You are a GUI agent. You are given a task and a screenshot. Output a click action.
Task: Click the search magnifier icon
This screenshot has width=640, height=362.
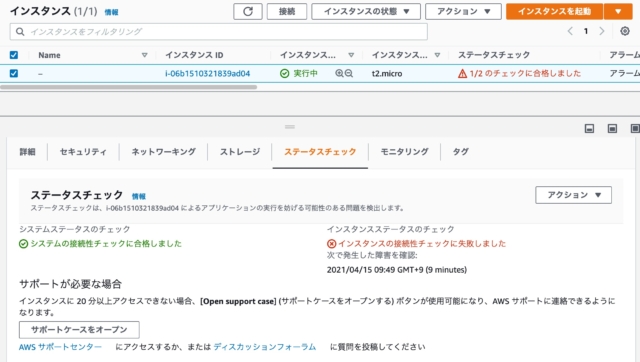click(x=20, y=31)
